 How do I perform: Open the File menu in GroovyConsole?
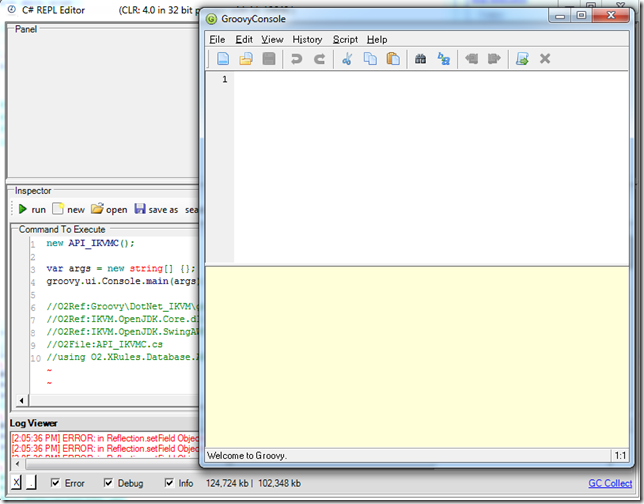217,39
